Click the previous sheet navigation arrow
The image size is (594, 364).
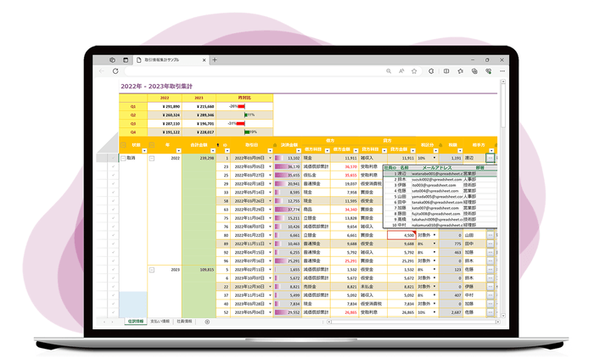[104, 322]
